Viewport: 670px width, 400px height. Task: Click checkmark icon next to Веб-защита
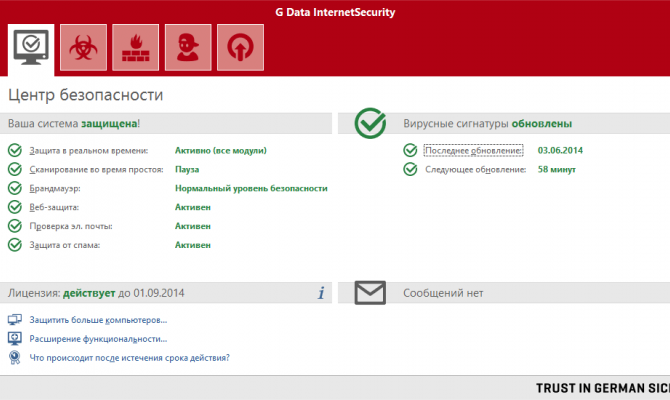point(15,207)
